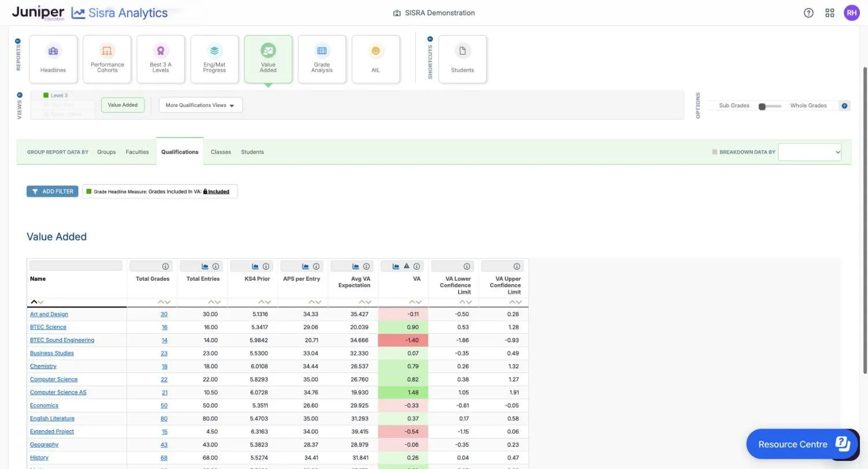Sort Total Grades column using its arrows
This screenshot has width=868, height=469.
[x=165, y=302]
